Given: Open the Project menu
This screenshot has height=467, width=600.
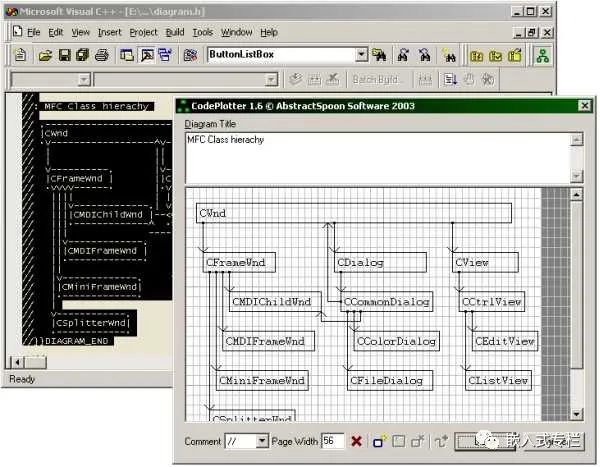Looking at the screenshot, I should click(144, 32).
